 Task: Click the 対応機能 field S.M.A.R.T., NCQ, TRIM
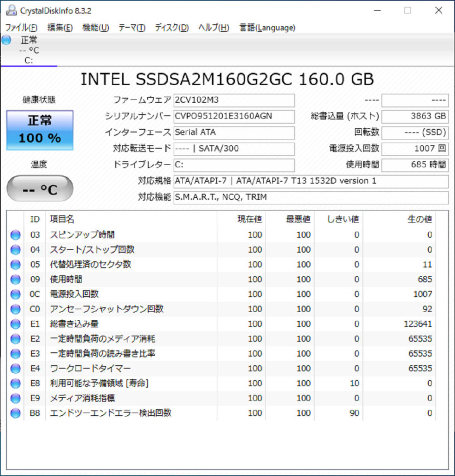pyautogui.click(x=311, y=198)
